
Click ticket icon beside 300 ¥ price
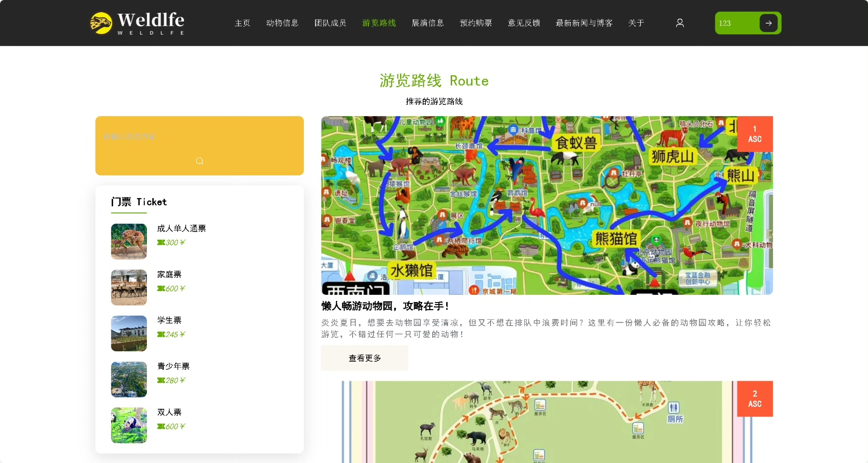tap(161, 243)
